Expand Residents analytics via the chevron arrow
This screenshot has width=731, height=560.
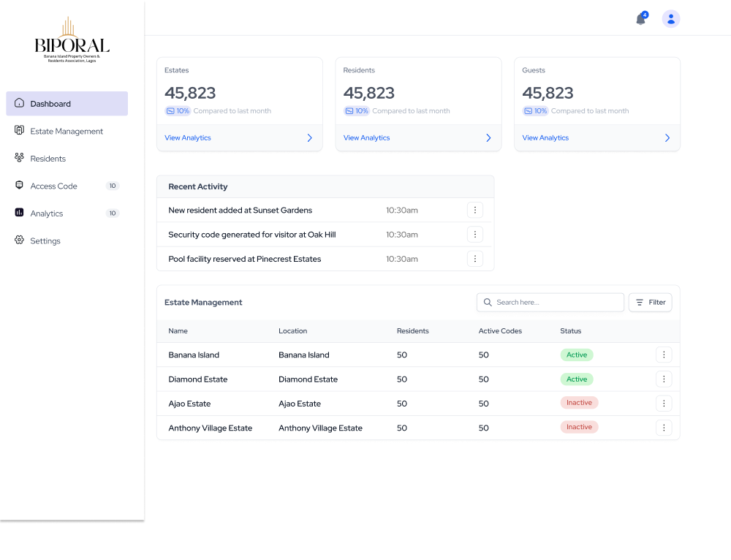[x=488, y=138]
